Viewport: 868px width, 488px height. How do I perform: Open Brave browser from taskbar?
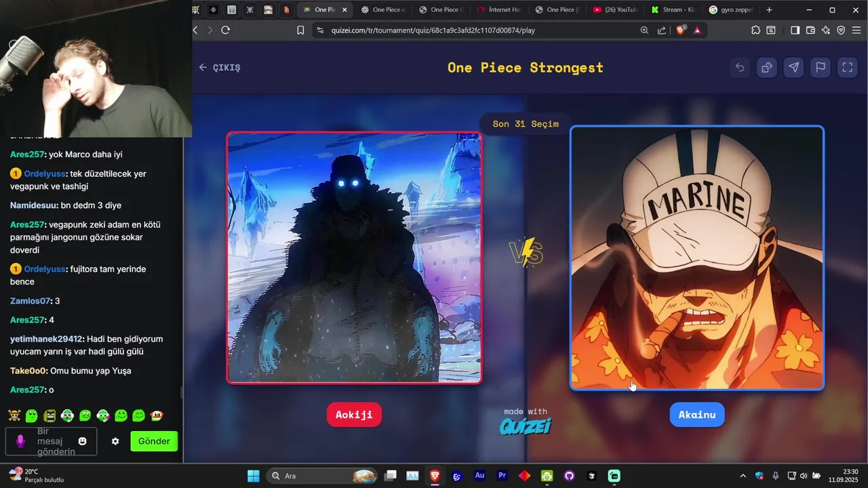(435, 476)
